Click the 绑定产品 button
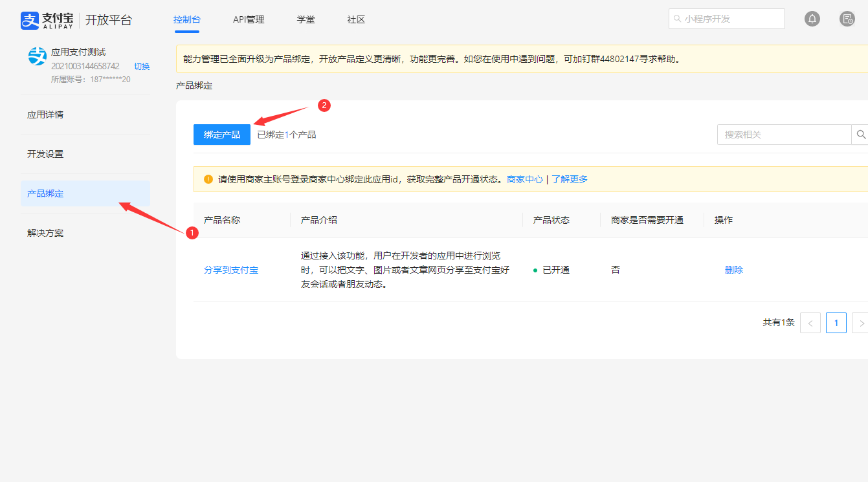Viewport: 868px width, 482px height. click(x=221, y=135)
